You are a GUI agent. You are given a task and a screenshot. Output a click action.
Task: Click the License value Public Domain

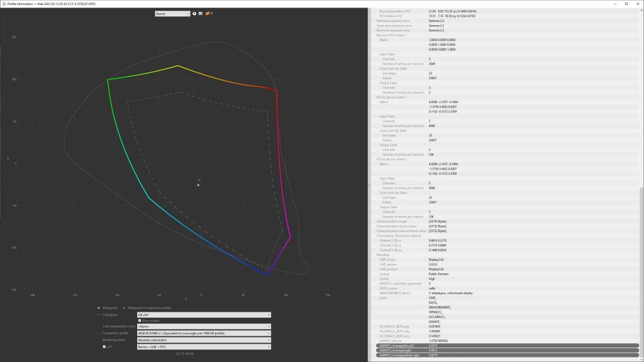pyautogui.click(x=438, y=274)
